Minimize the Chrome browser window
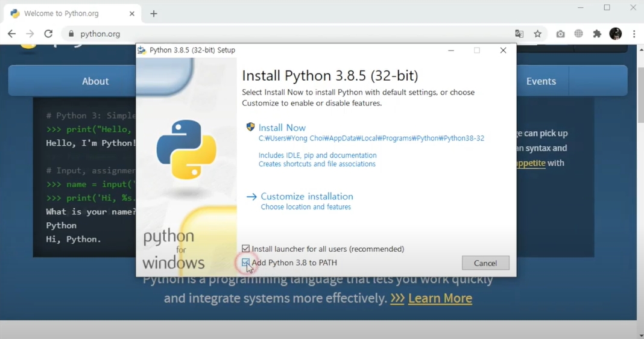The image size is (644, 339). [580, 8]
